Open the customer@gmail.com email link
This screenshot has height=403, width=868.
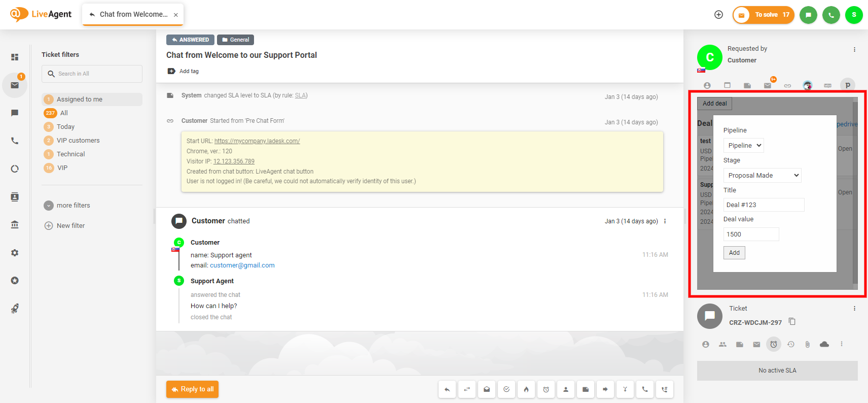pos(242,265)
